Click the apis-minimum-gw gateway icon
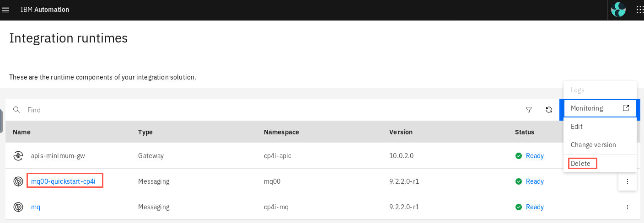The height and width of the screenshot is (223, 644). (18, 156)
